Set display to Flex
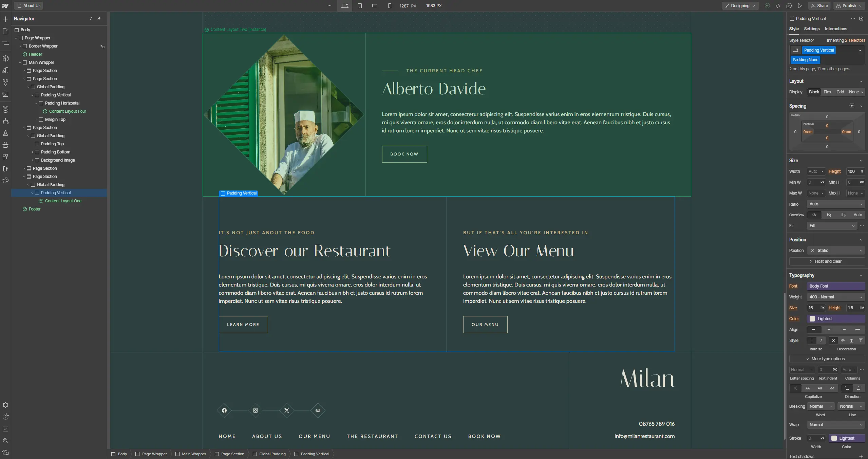 [x=827, y=92]
